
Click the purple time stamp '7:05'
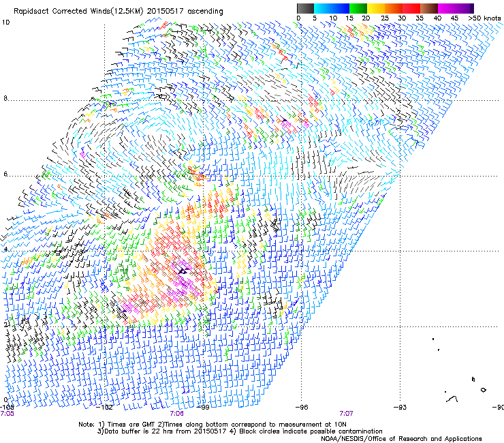(7, 414)
